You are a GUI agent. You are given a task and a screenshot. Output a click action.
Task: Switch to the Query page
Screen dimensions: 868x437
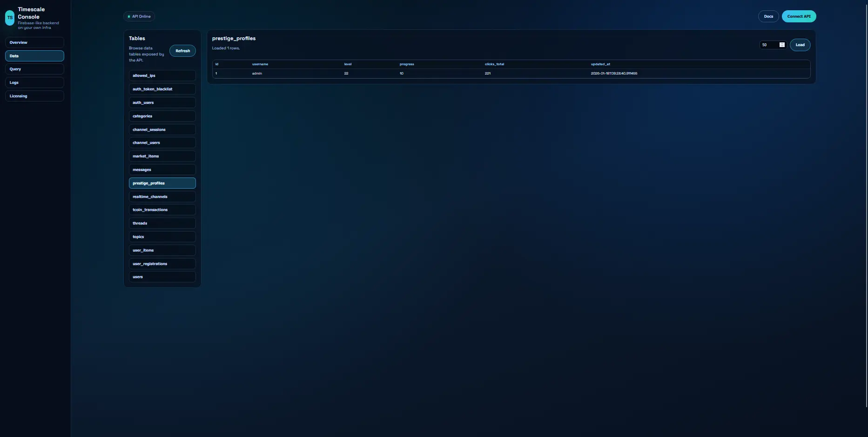click(x=34, y=69)
